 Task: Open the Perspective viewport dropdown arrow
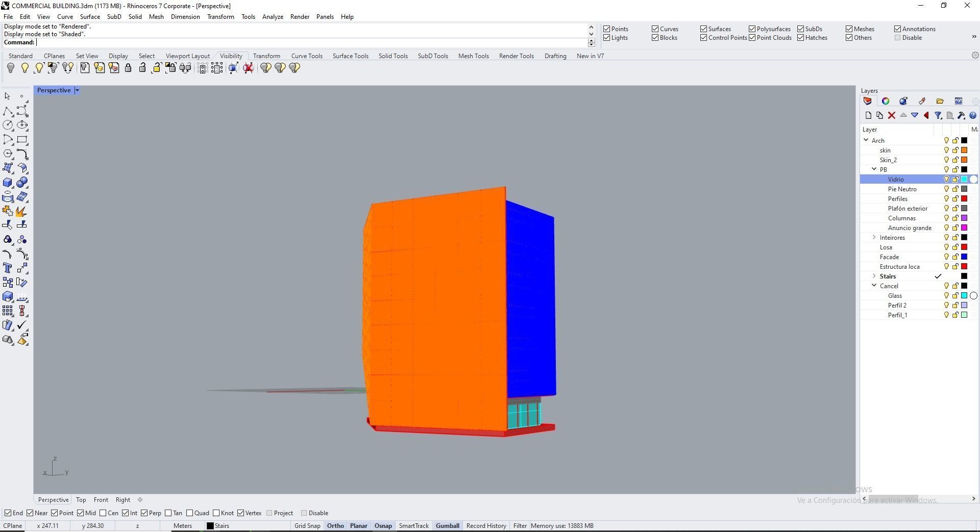(x=77, y=90)
